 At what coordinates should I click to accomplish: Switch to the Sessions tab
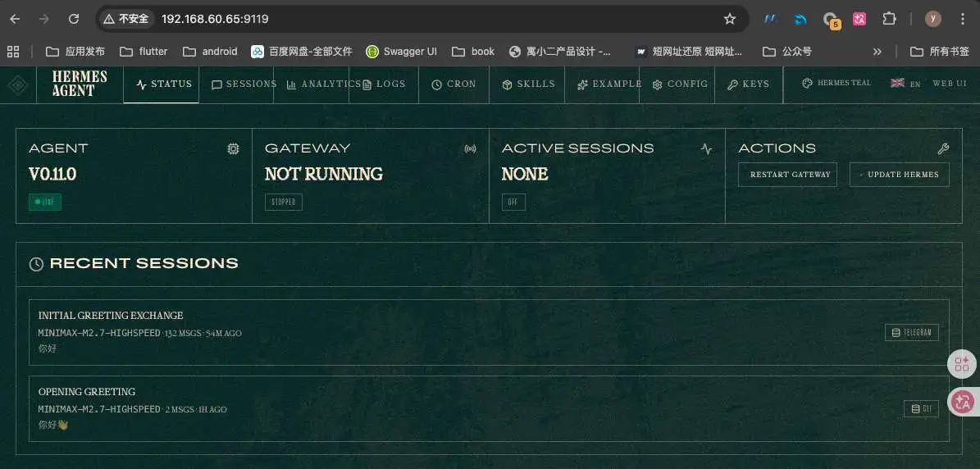click(244, 84)
